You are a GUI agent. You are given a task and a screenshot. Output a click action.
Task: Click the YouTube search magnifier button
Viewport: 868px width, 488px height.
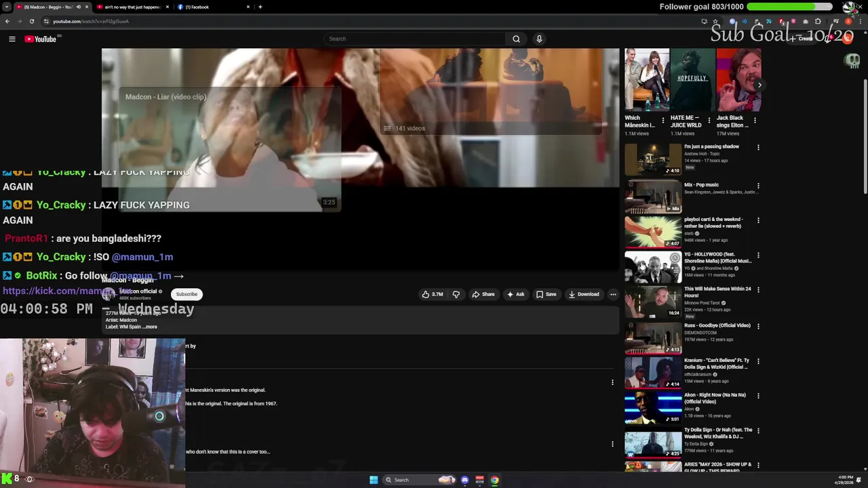(516, 39)
